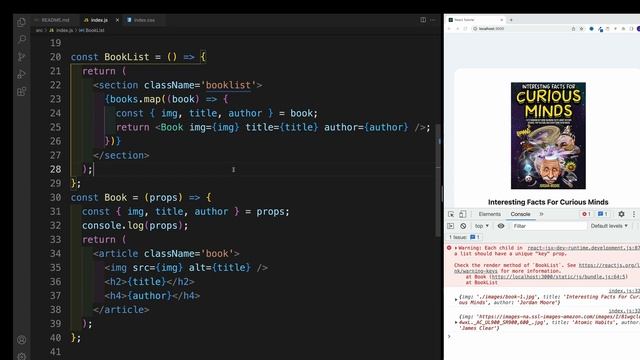The width and height of the screenshot is (640, 360).
Task: Open the localhost bundle.js stack link
Action: pyautogui.click(x=558, y=277)
